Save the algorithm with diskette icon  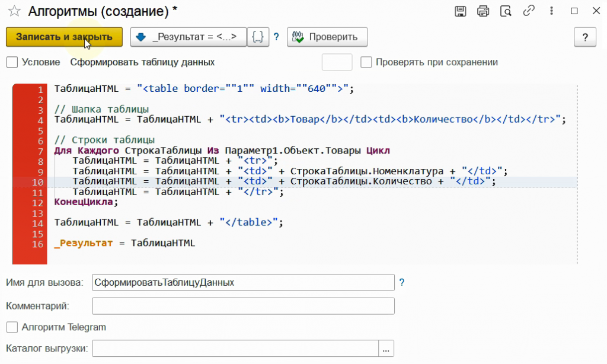tap(460, 11)
